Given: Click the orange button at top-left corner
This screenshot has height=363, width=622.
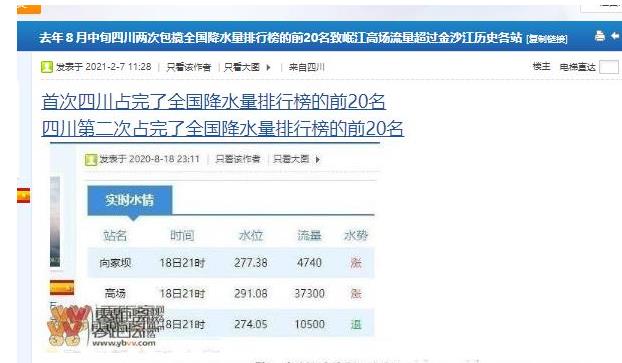Looking at the screenshot, I should click(29, 10).
